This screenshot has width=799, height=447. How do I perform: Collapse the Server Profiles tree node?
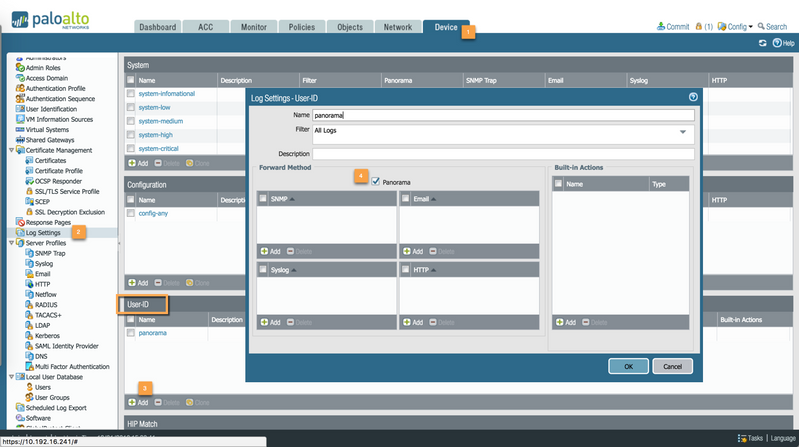coord(10,243)
